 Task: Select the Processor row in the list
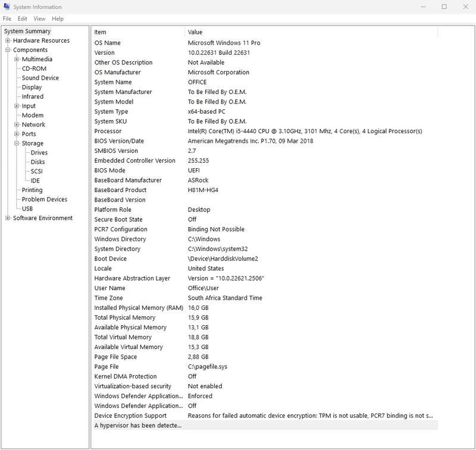[x=265, y=131]
